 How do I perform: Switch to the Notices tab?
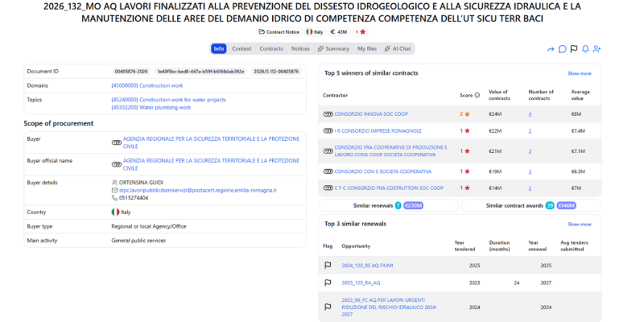(300, 48)
